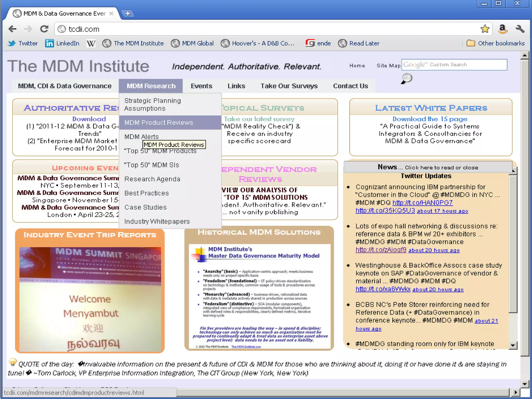Image resolution: width=532 pixels, height=399 pixels.
Task: Click the magnifying glass search icon
Action: pyautogui.click(x=407, y=78)
